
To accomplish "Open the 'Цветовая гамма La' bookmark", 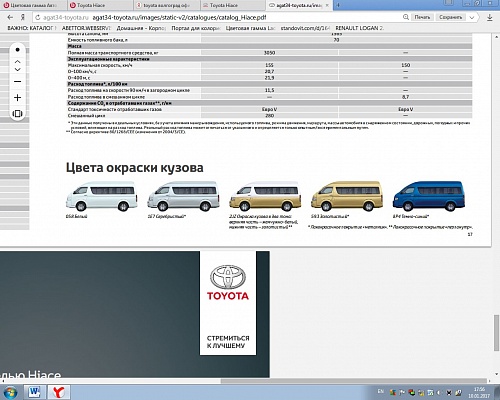I will [x=250, y=28].
